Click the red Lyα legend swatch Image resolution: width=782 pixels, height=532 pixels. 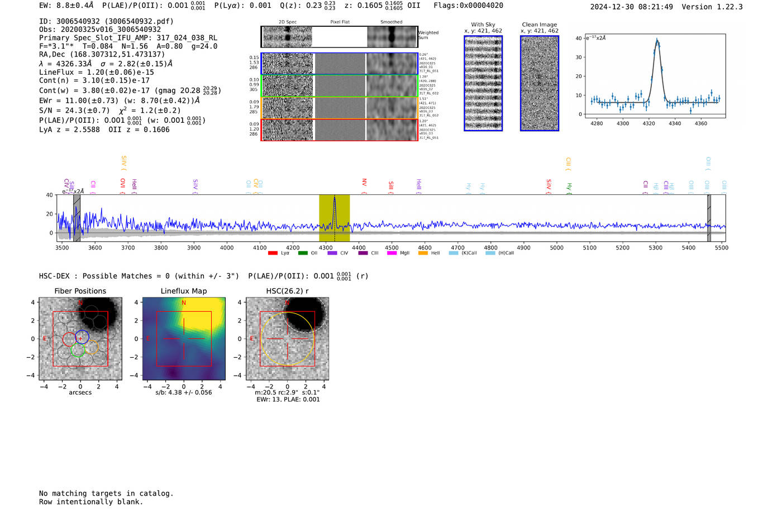click(273, 253)
